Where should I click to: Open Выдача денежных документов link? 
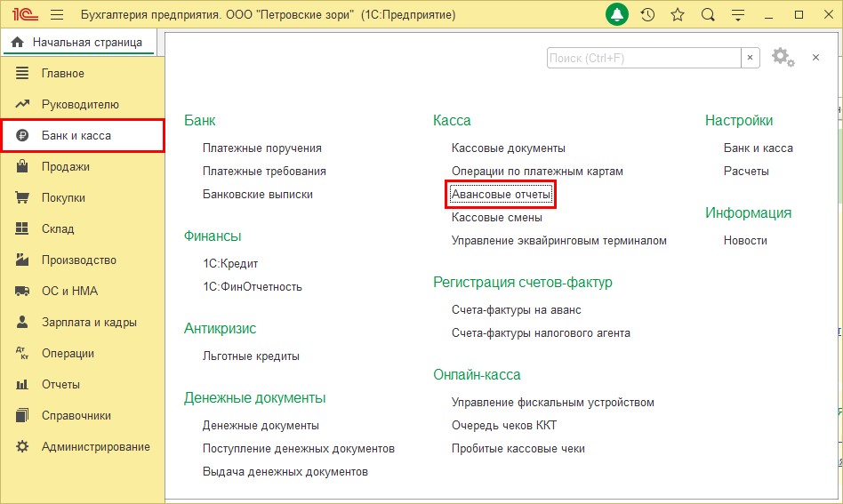coord(285,472)
